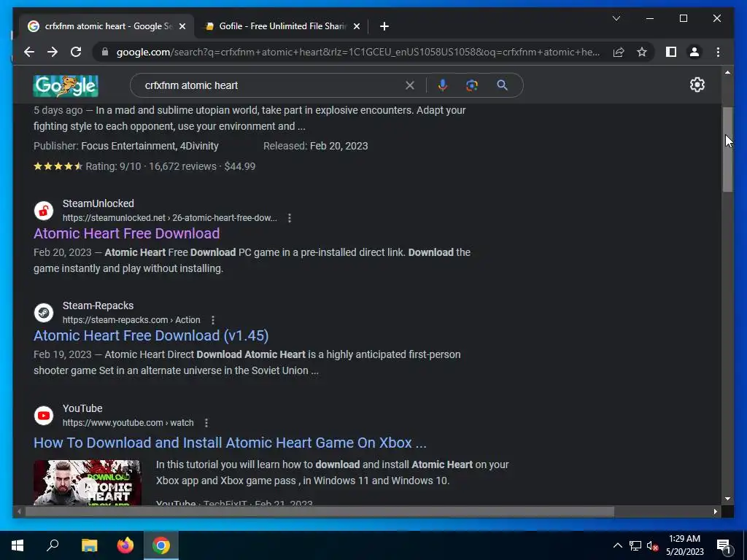Viewport: 747px width, 560px height.
Task: Open Chrome profile menu
Action: 694,52
